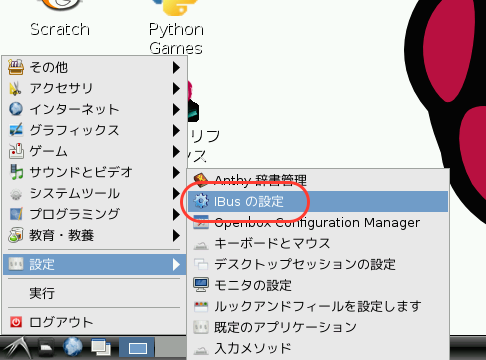Click the デスクトップセッションの設定 icon
This screenshot has height=360, width=486.
[201, 264]
